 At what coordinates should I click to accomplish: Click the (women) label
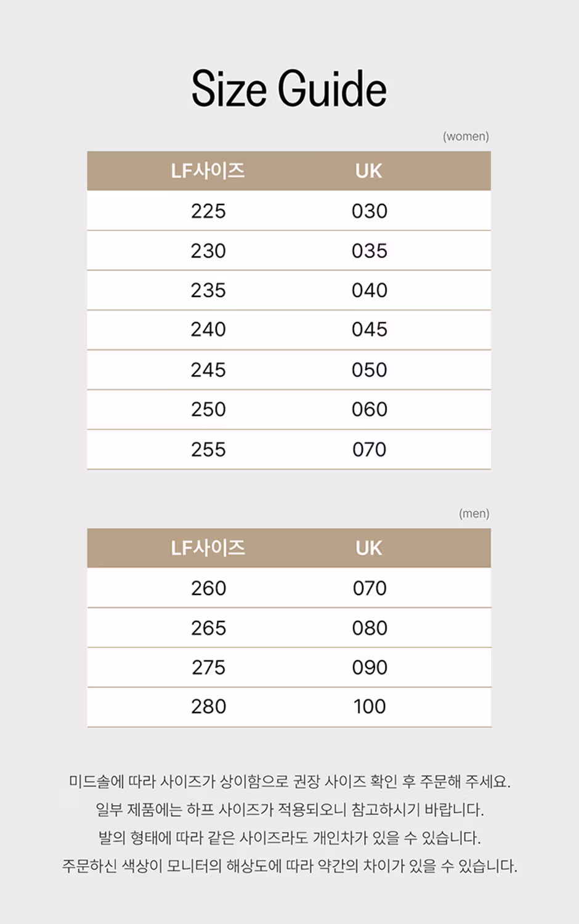point(466,136)
